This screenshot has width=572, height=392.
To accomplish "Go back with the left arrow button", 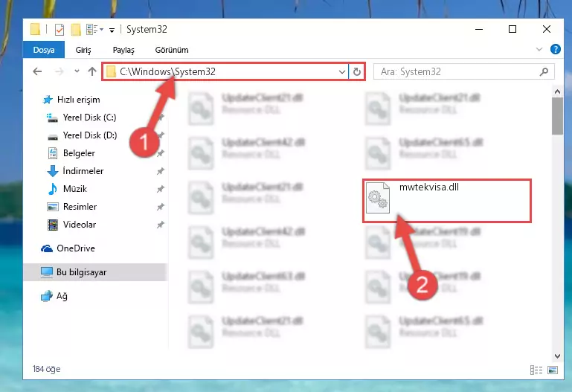I will point(37,71).
